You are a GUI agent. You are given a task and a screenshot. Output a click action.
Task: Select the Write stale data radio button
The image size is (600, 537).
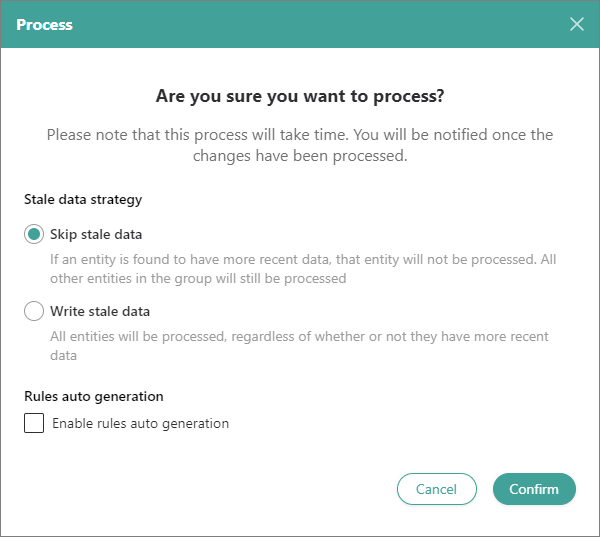coord(34,312)
